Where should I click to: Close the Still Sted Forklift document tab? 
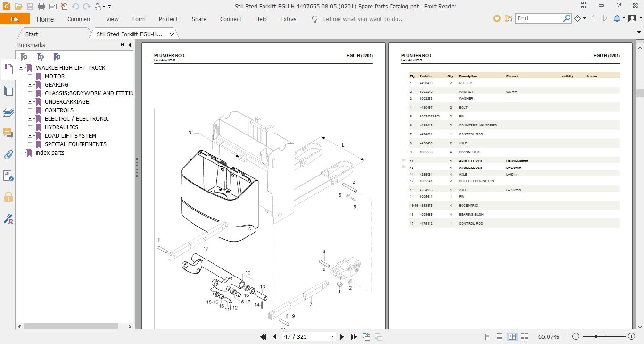(172, 34)
